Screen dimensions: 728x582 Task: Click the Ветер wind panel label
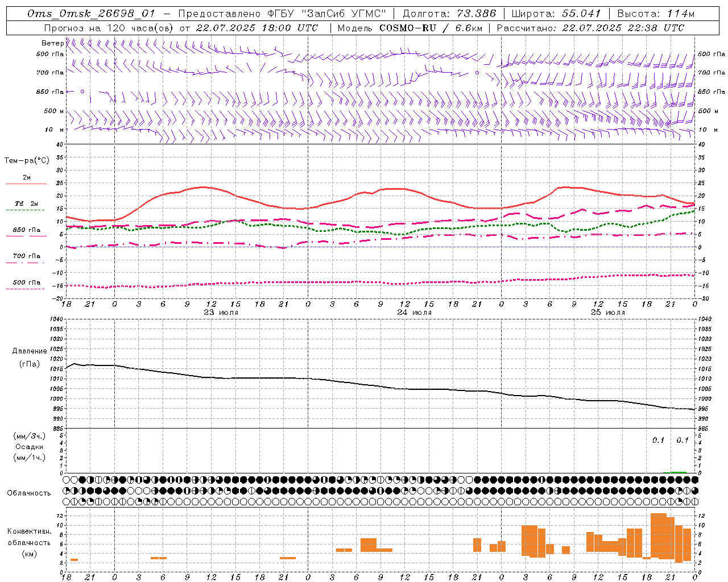coord(52,43)
